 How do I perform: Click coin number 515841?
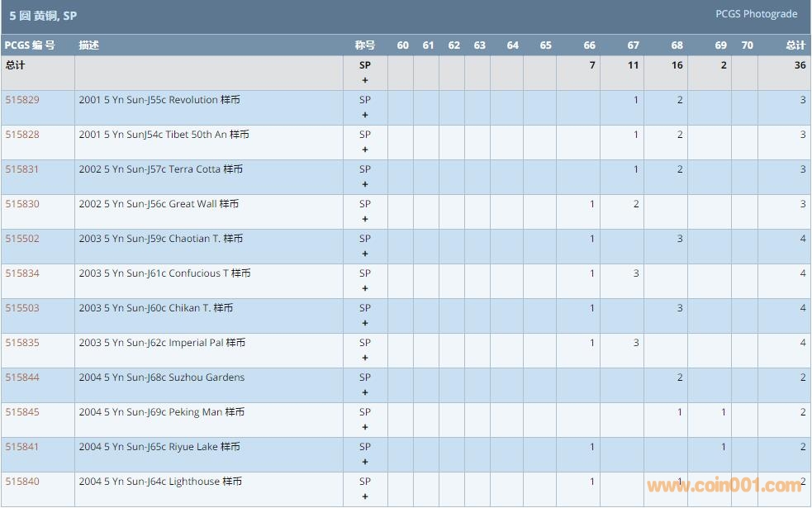pos(22,447)
